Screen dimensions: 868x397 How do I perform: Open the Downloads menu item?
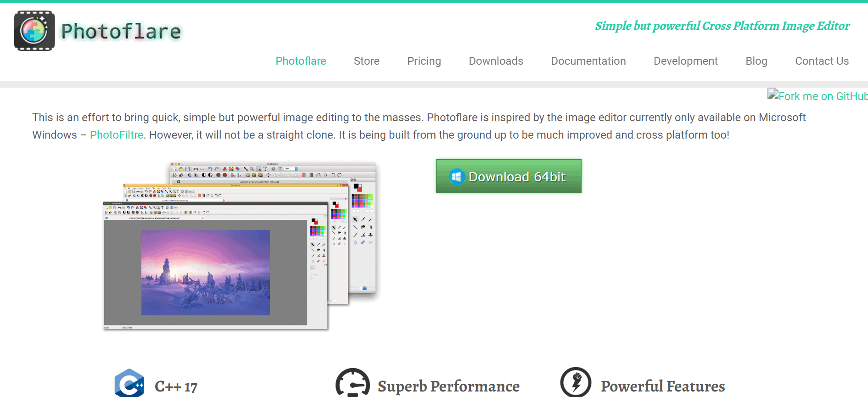coord(496,61)
